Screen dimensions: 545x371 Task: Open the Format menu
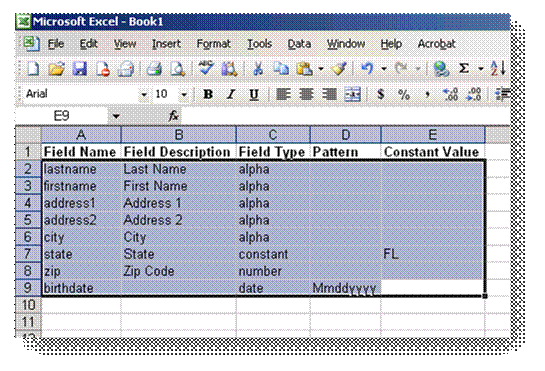(213, 44)
